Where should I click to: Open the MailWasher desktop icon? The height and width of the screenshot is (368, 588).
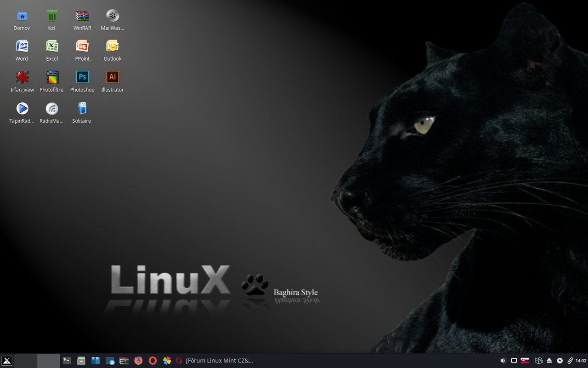click(x=113, y=20)
